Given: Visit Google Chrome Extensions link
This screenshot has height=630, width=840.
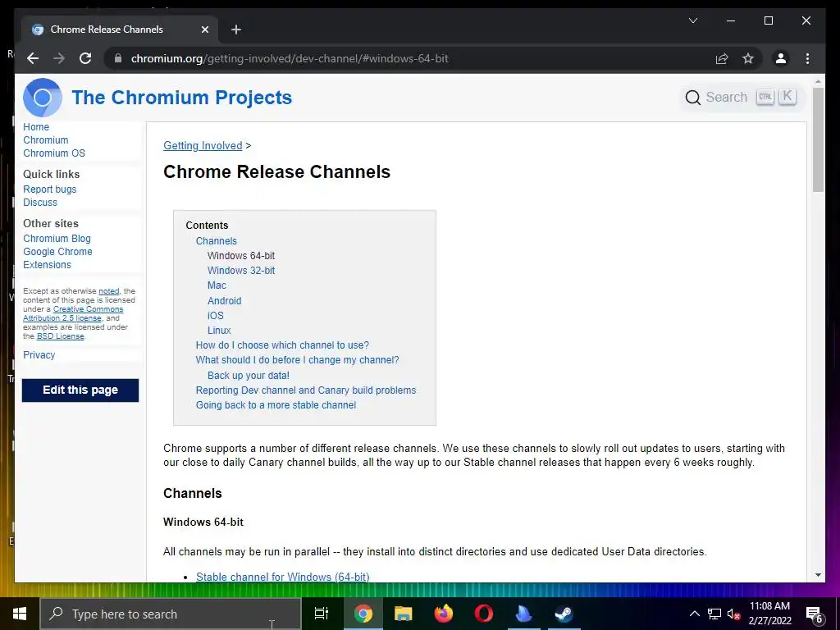Looking at the screenshot, I should 57,258.
